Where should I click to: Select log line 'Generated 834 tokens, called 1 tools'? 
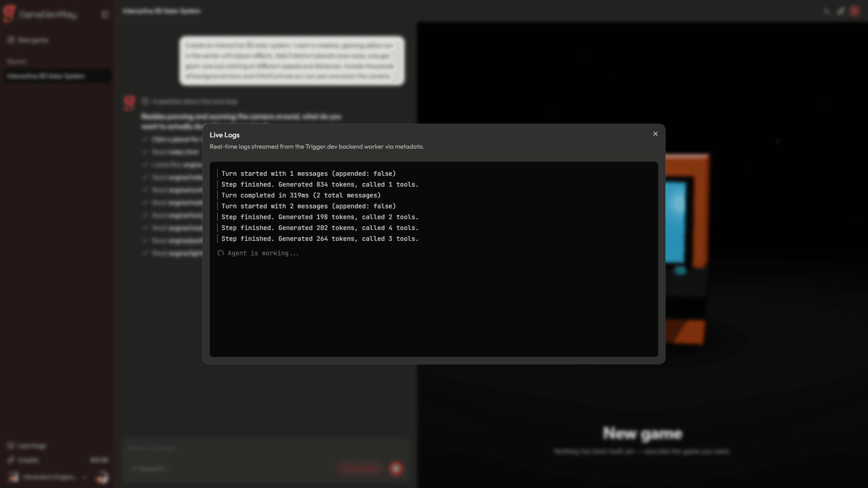click(320, 184)
